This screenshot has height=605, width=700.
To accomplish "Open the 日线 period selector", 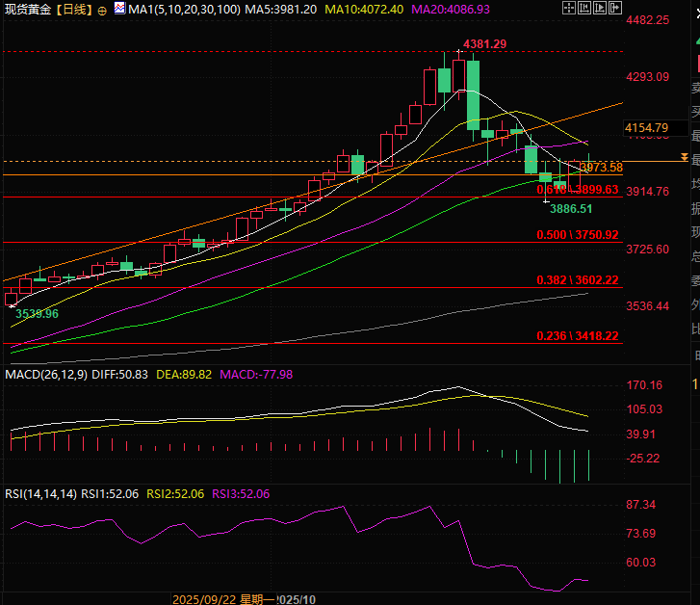I will (x=74, y=10).
